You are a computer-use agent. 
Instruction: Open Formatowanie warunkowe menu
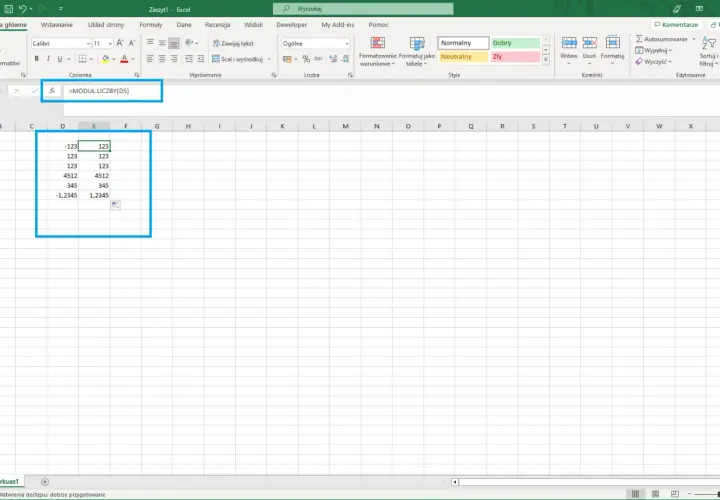coord(377,52)
